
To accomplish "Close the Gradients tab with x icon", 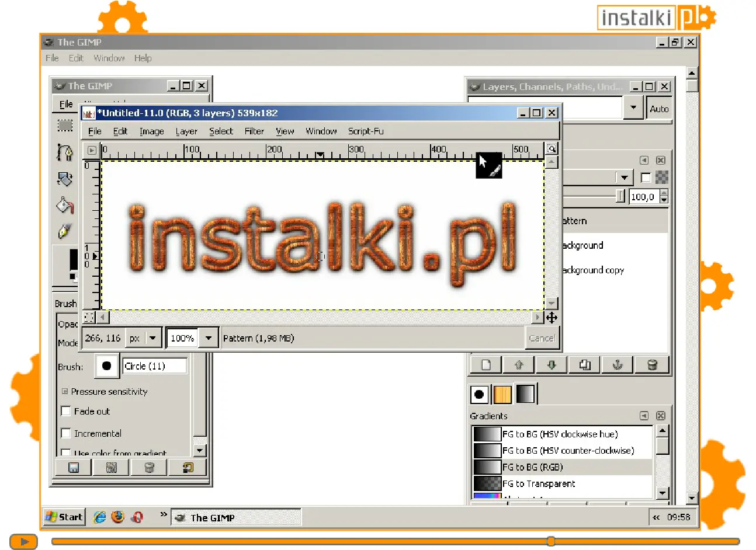I will click(661, 416).
